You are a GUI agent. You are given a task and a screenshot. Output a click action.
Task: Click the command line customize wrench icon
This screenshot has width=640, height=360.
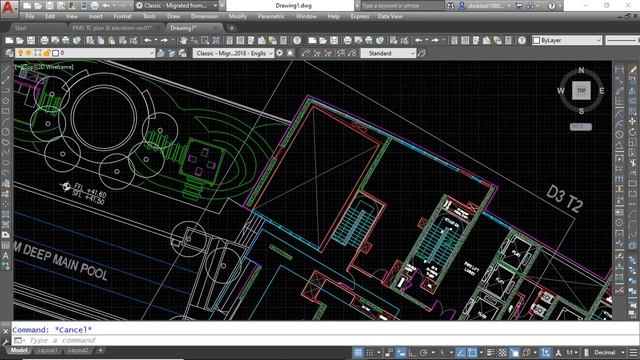(5, 341)
